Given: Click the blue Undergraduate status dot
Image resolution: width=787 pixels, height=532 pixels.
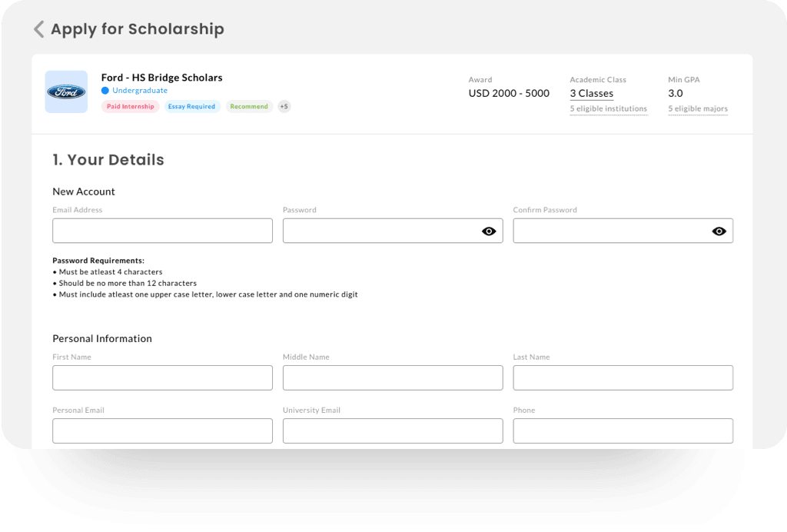Looking at the screenshot, I should 105,91.
